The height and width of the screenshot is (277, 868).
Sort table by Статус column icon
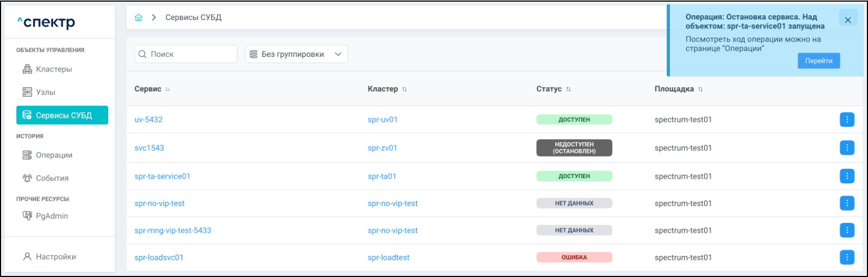tap(568, 89)
